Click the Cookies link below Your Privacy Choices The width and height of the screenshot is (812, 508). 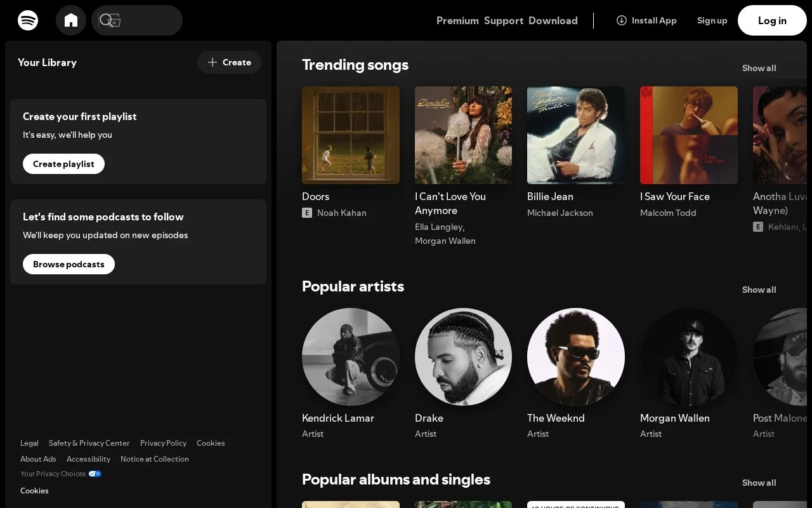click(34, 491)
